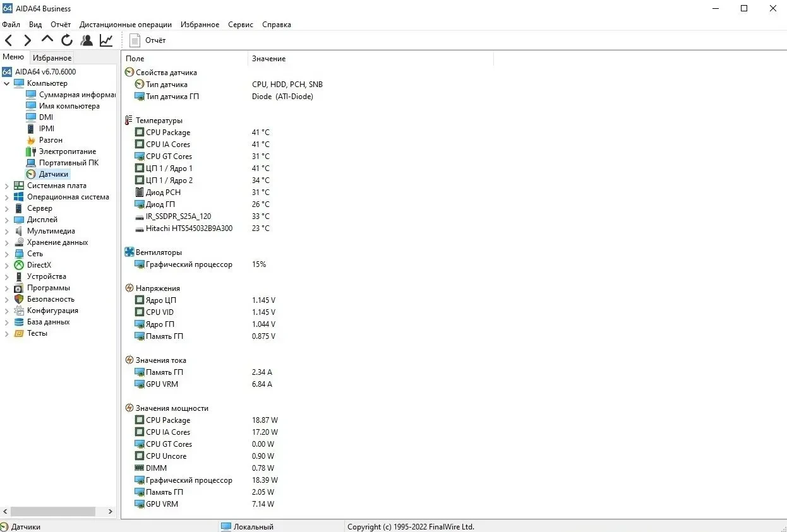Expand the Тесты tree node
This screenshot has height=532, width=787.
tap(7, 333)
